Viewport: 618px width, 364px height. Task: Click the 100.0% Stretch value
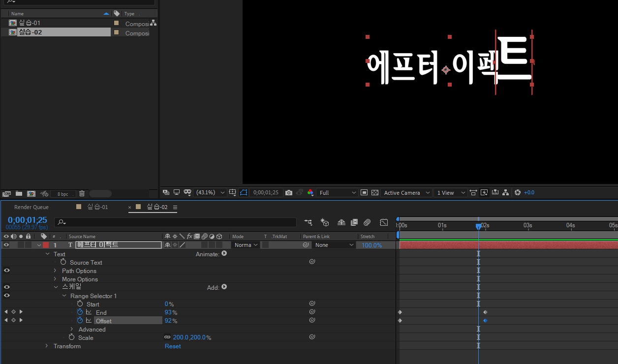372,245
